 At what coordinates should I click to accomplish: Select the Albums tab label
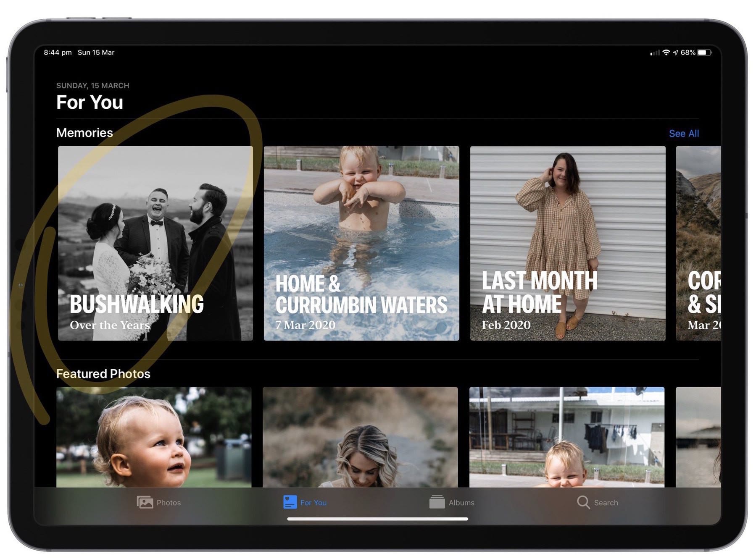tap(461, 503)
